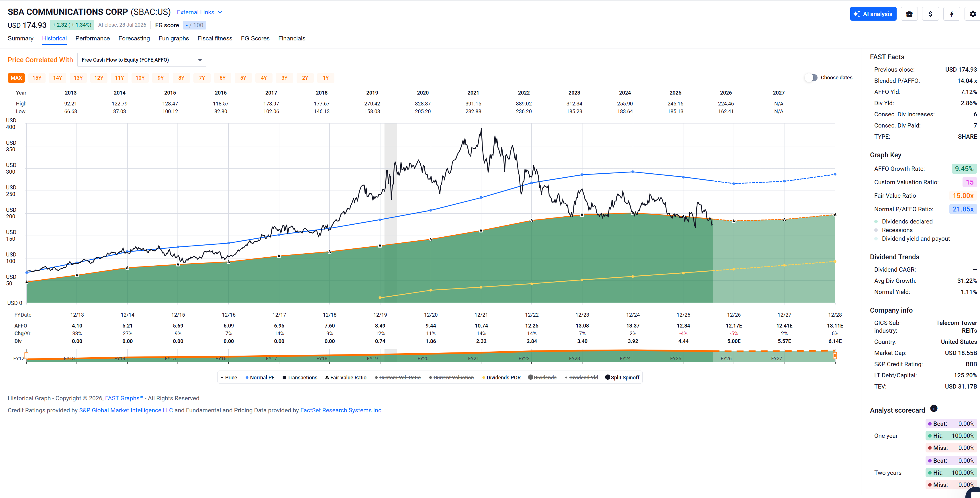Click the dollar sign currency icon
This screenshot has width=980, height=498.
(930, 14)
